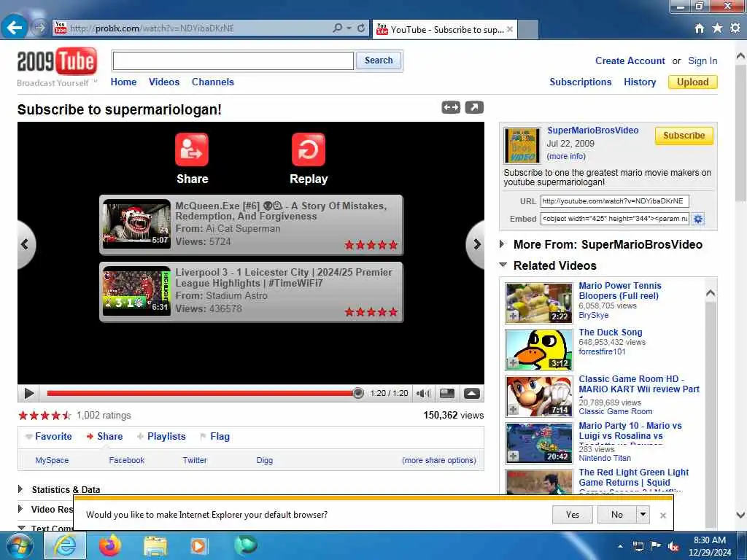Switch the video size with the screen icon

[x=447, y=393]
